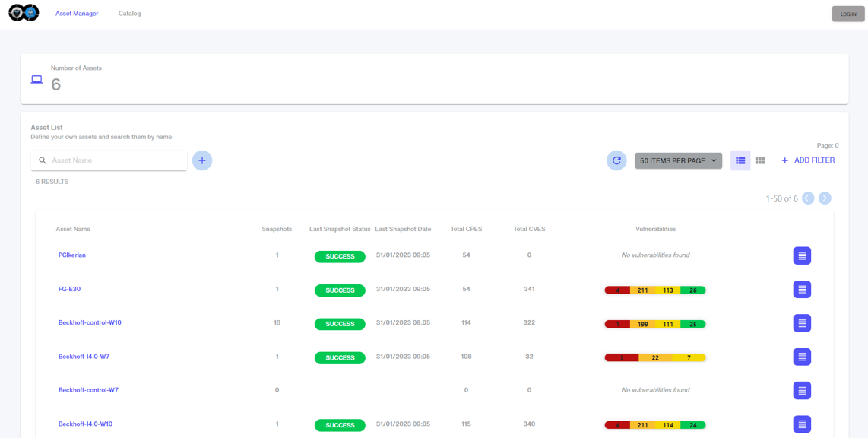Open the FG-E30 asset
The image size is (868, 438).
[x=70, y=289]
